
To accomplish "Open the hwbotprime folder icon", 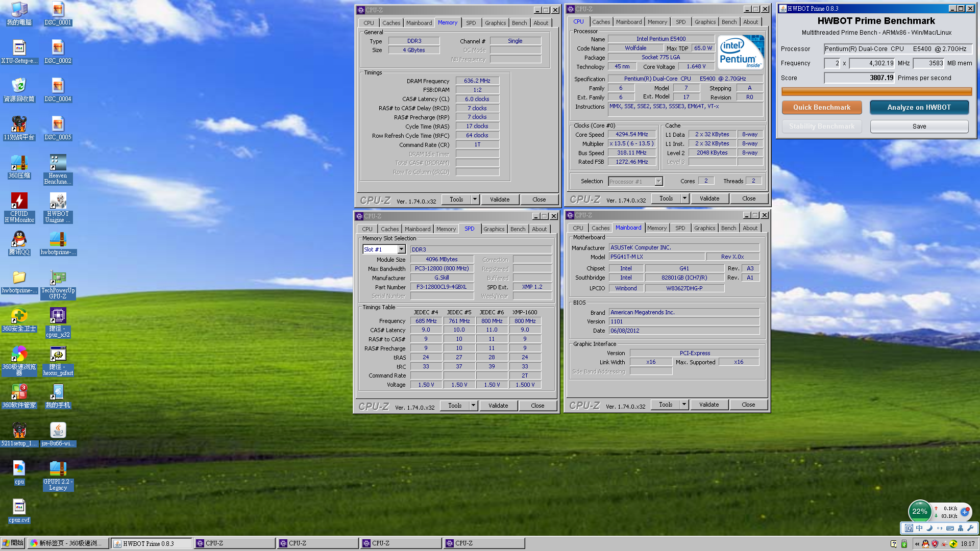I will point(19,281).
